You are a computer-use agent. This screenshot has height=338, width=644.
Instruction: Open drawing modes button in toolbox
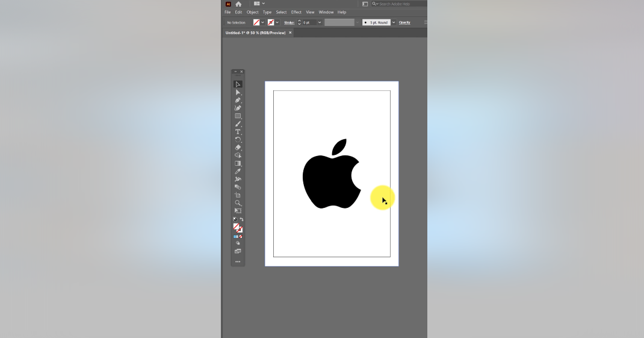238,243
